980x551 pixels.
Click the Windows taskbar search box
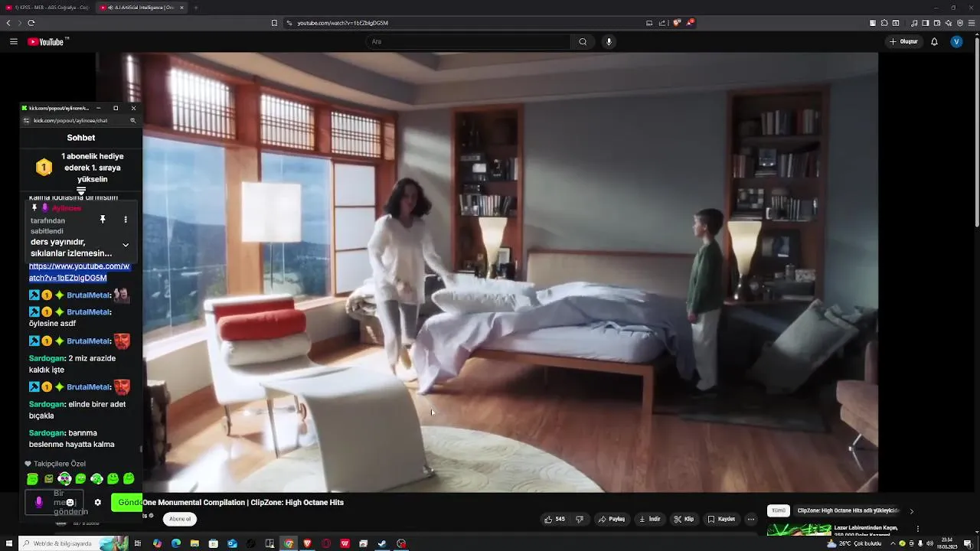click(73, 543)
